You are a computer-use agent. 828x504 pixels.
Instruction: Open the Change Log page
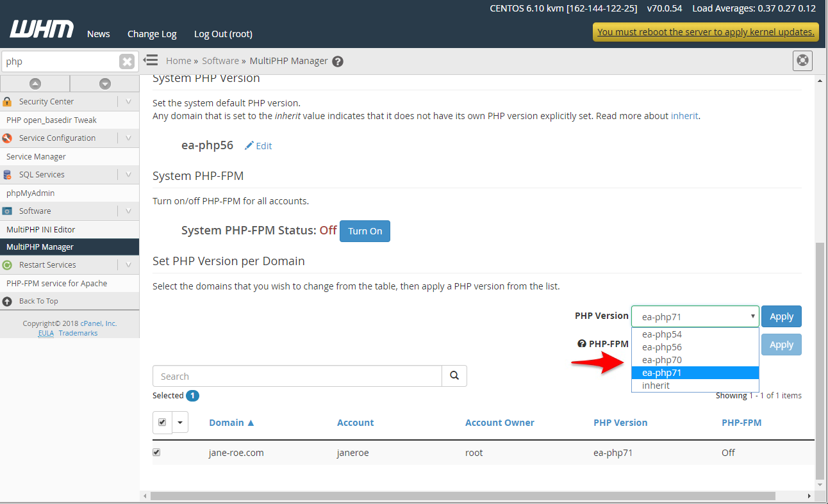(x=152, y=33)
